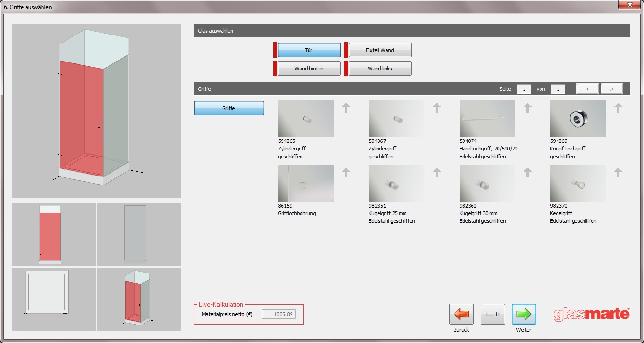Open the 1..11 step overview button
644x343 pixels.
coord(492,314)
